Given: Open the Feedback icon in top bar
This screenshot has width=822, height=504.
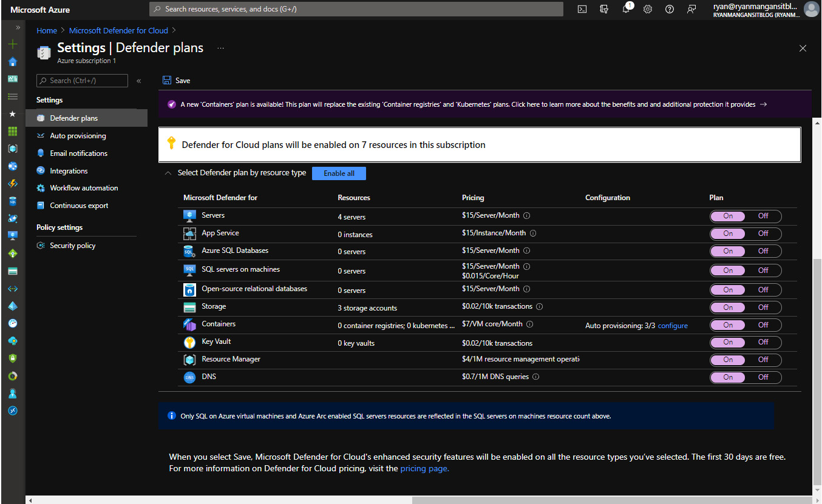Looking at the screenshot, I should click(691, 9).
